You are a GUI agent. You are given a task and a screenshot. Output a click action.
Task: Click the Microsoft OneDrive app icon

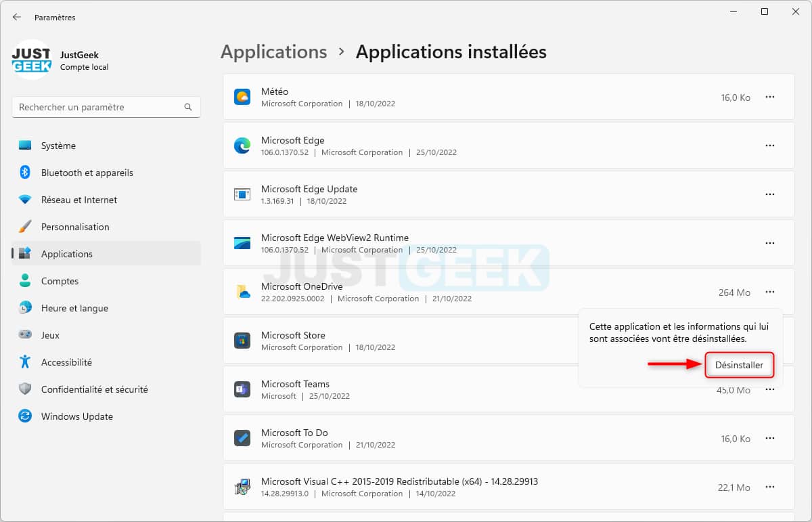coord(242,292)
